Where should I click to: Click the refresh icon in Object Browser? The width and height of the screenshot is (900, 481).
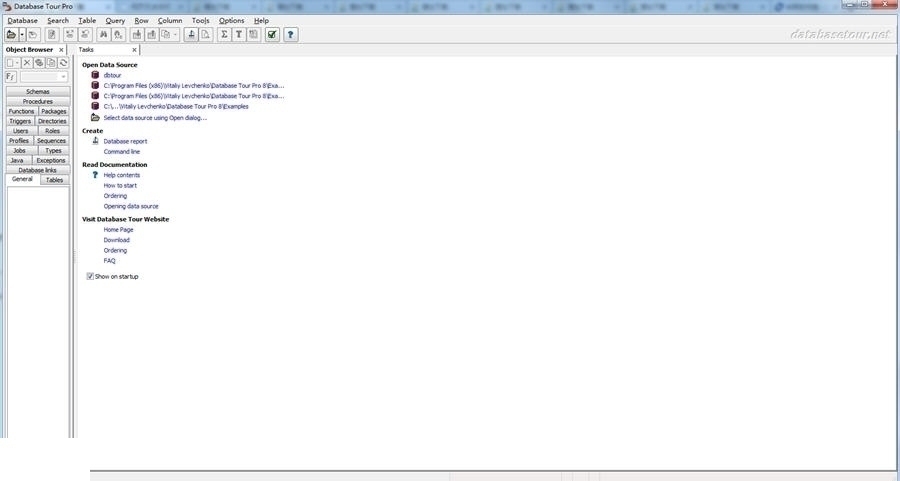64,63
